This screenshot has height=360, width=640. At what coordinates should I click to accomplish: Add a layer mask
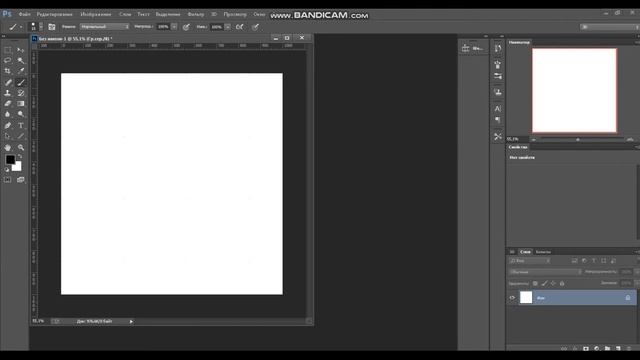(x=586, y=349)
